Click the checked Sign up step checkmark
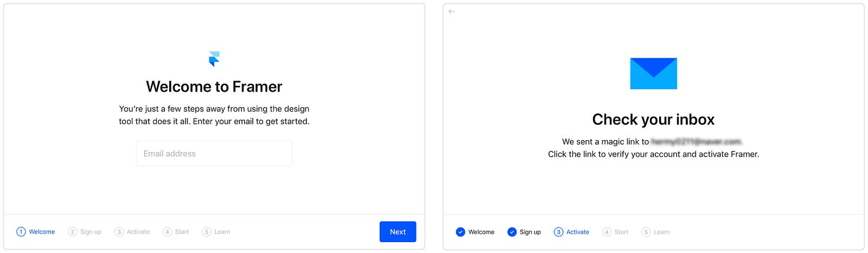 point(512,232)
